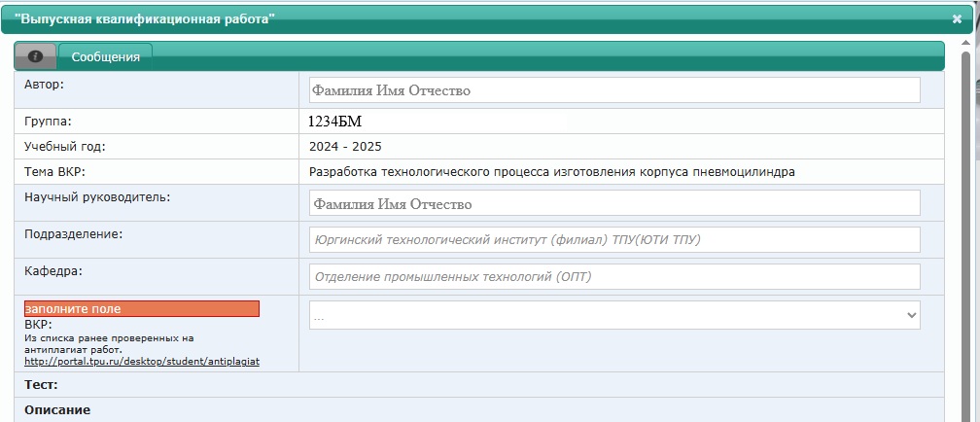The height and width of the screenshot is (422, 980).
Task: Open the portal.tpu.ru antiplagiat link
Action: coord(142,362)
